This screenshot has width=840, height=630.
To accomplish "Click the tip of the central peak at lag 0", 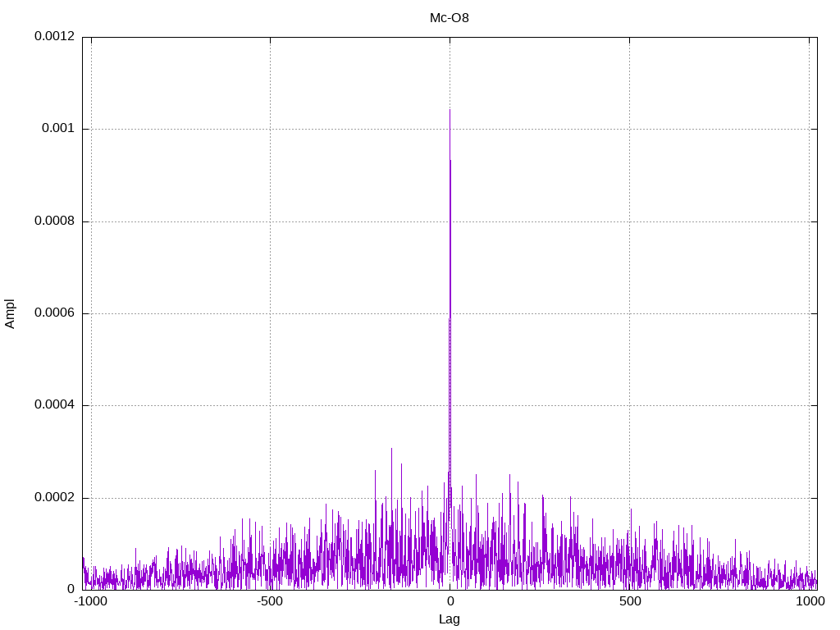I will pyautogui.click(x=450, y=111).
